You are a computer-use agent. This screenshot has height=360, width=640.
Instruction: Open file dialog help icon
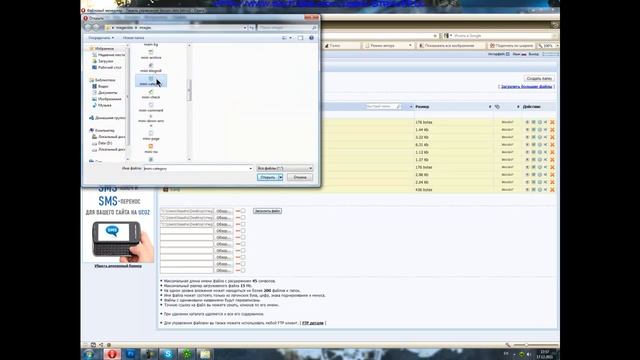coord(311,38)
